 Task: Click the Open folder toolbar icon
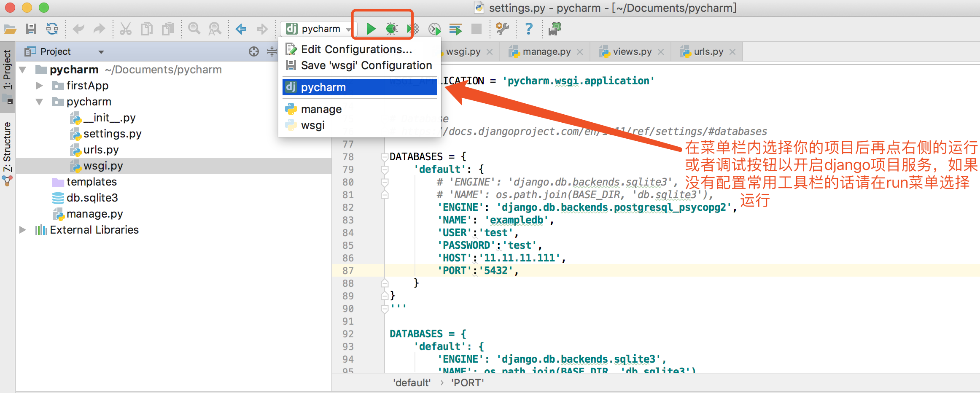[x=10, y=29]
